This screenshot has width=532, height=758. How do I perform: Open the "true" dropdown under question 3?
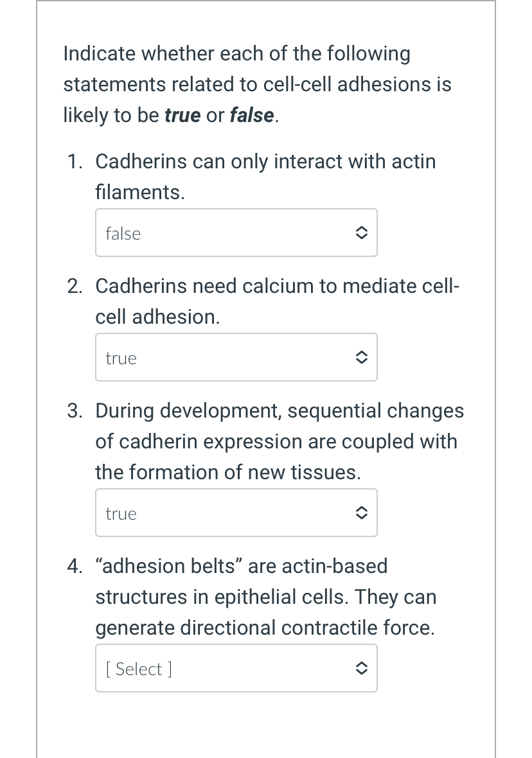coord(236,513)
